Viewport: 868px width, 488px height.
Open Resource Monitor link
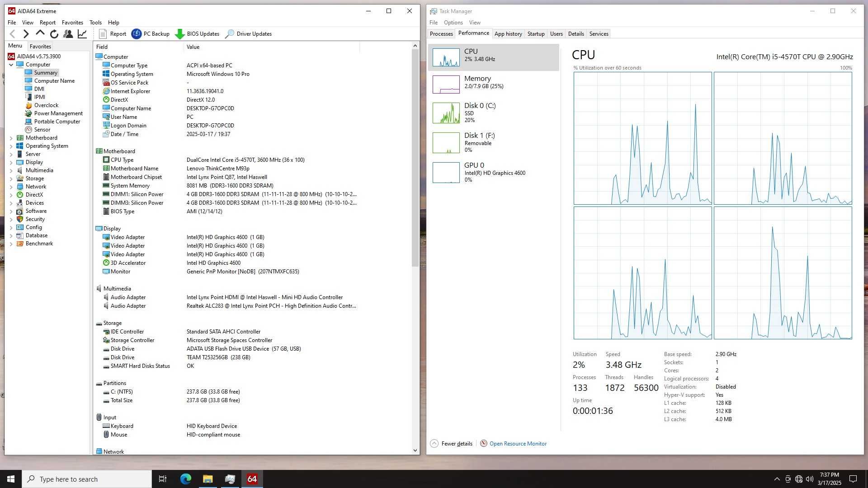click(x=513, y=444)
